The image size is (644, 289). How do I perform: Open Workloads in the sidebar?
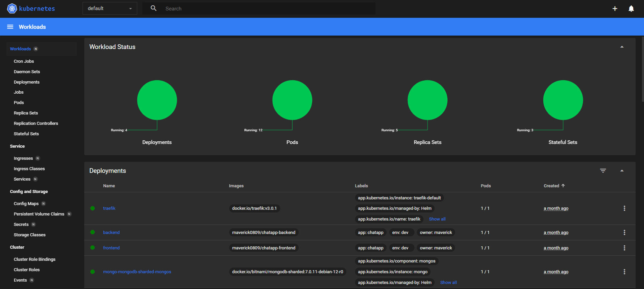tap(20, 49)
